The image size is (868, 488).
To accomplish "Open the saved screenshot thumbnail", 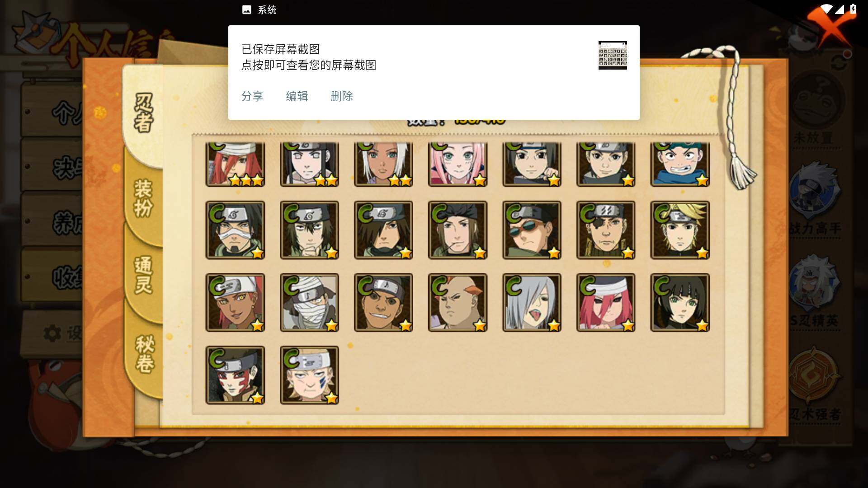I will [613, 55].
